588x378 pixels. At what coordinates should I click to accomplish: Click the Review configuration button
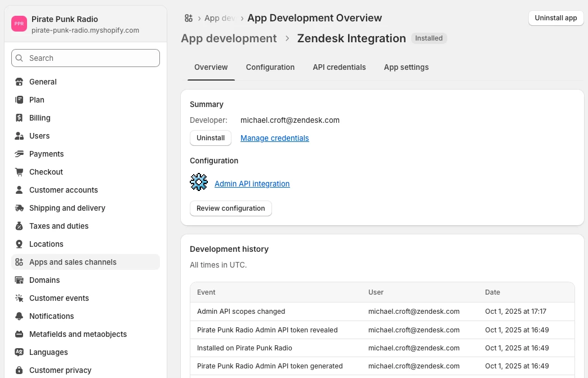click(231, 208)
